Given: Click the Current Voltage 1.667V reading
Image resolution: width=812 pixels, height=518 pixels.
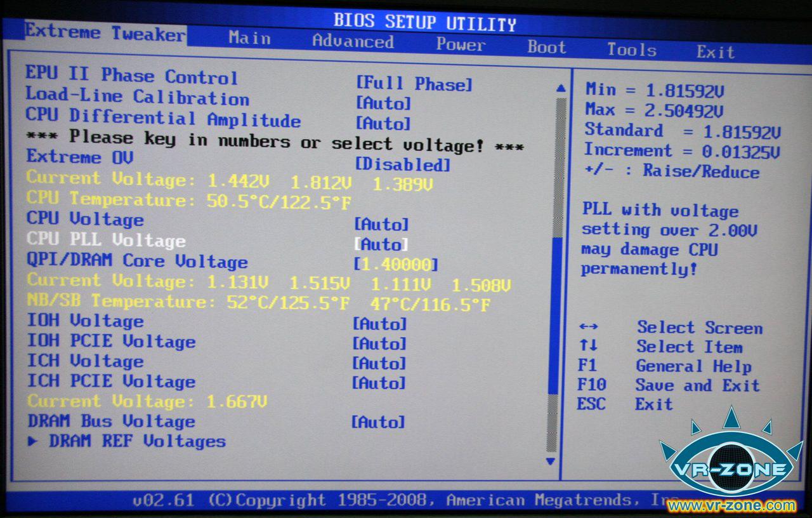Looking at the screenshot, I should tap(147, 401).
